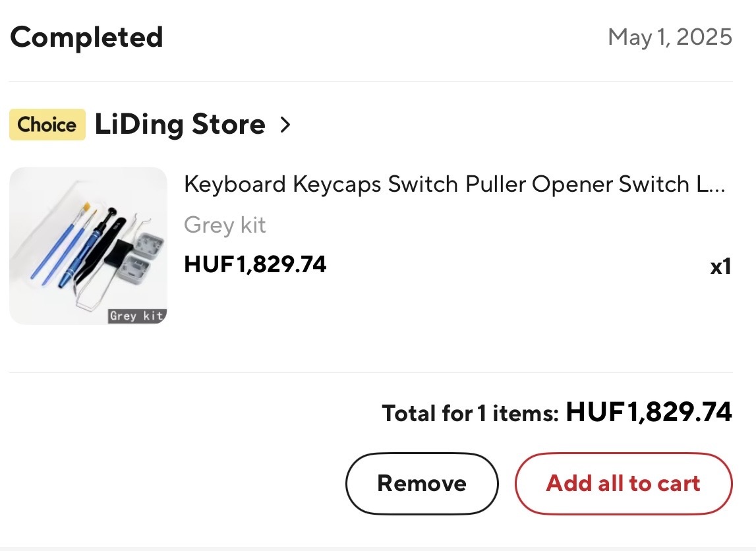Click the bold order total amount
This screenshot has height=551, width=756.
tap(649, 413)
